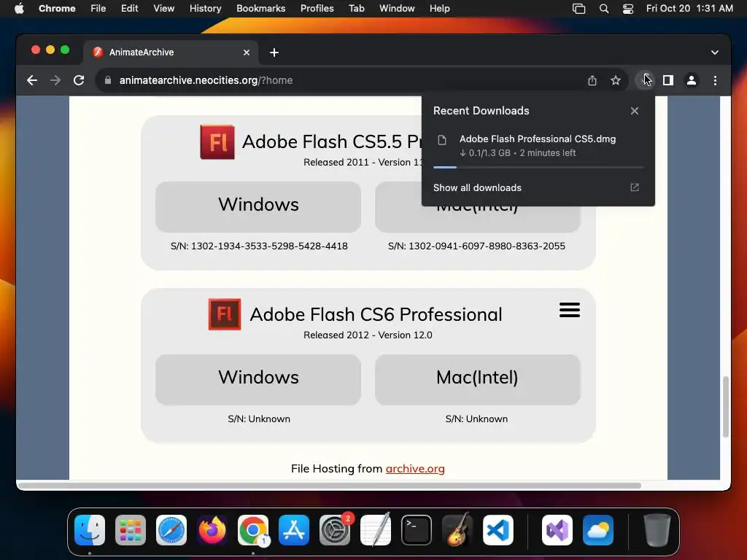Download Flash CS6 for Windows

[258, 379]
